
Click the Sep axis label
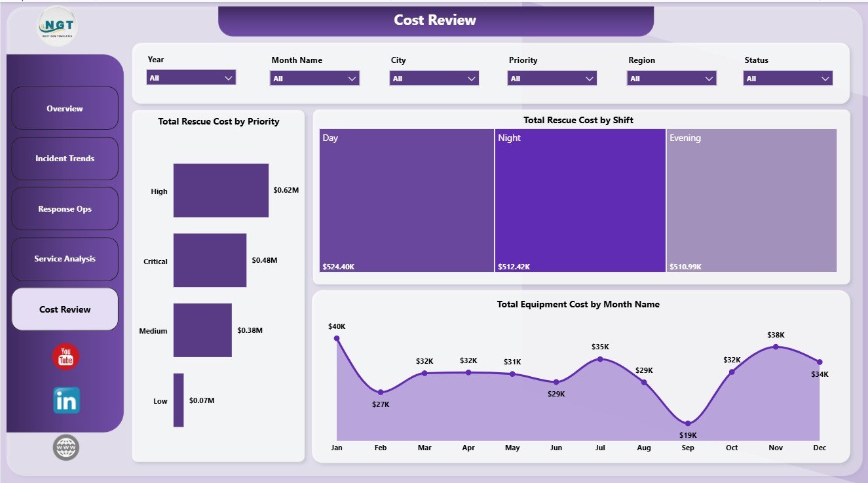pyautogui.click(x=688, y=448)
